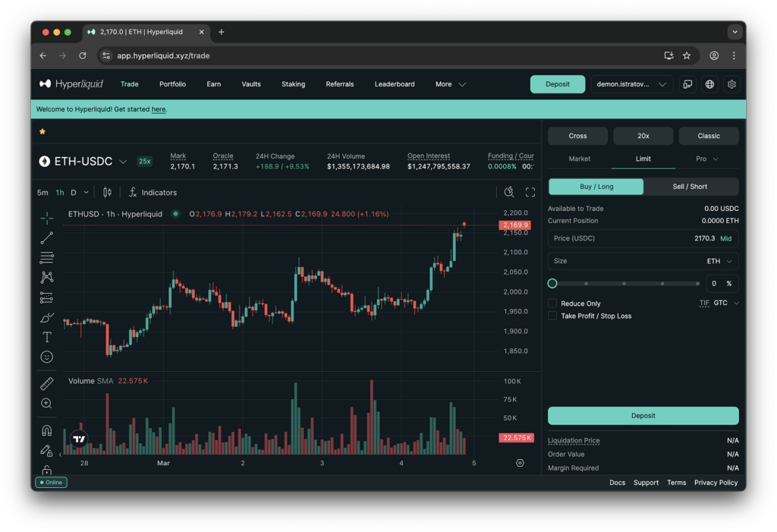Select the brush drawing tool

[x=46, y=317]
